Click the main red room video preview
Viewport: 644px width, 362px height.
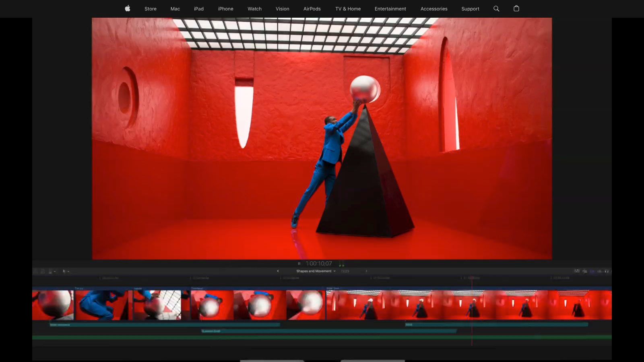tap(322, 138)
